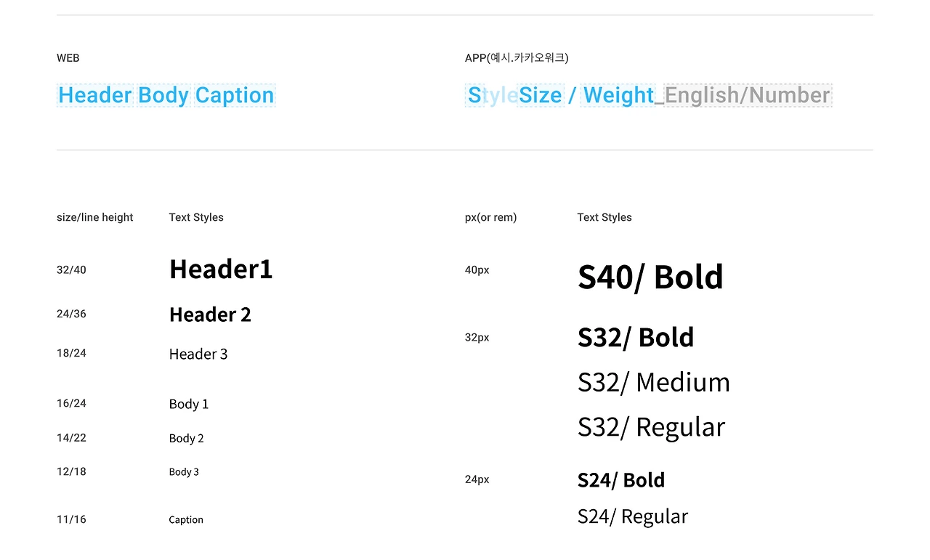This screenshot has width=930, height=560.
Task: Click the "size/line height" column heading
Action: point(95,217)
